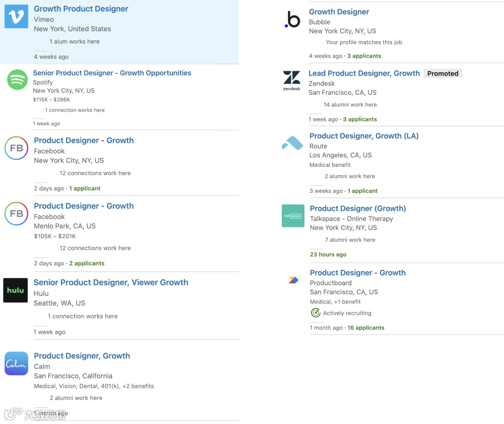Click the Promoted label on the Zendesk job
The height and width of the screenshot is (424, 504).
pos(443,73)
